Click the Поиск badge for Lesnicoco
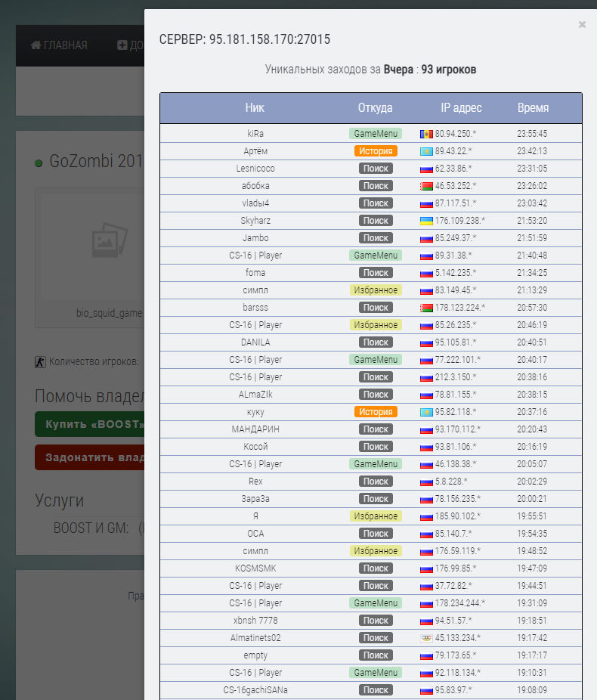Image resolution: width=597 pixels, height=700 pixels. 376,169
